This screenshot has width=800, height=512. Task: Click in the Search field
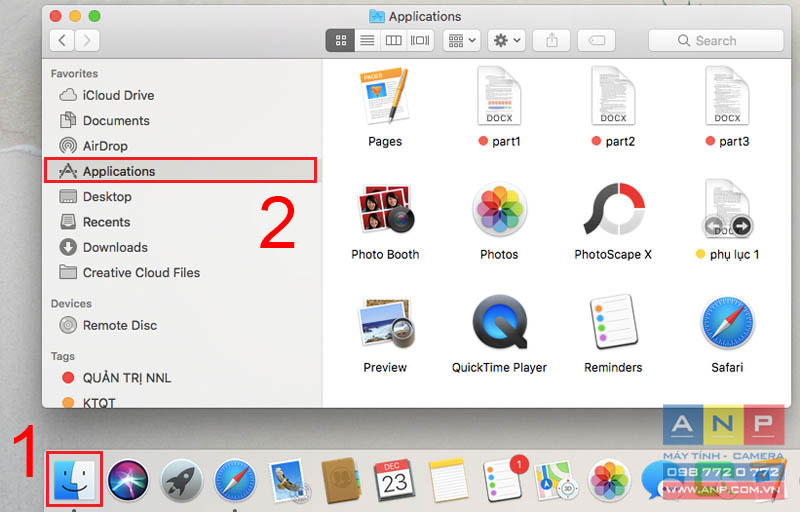(716, 40)
